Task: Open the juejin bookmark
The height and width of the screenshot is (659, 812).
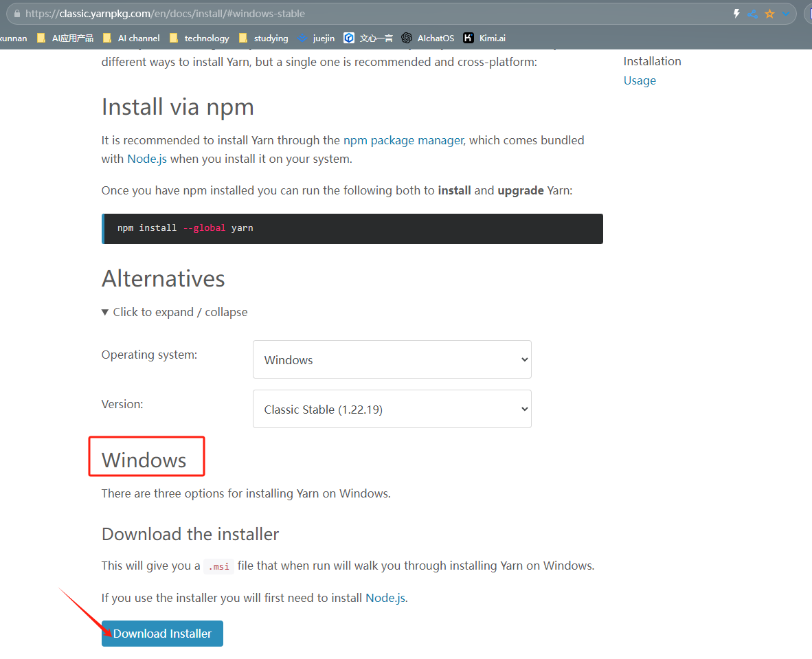Action: click(x=316, y=38)
